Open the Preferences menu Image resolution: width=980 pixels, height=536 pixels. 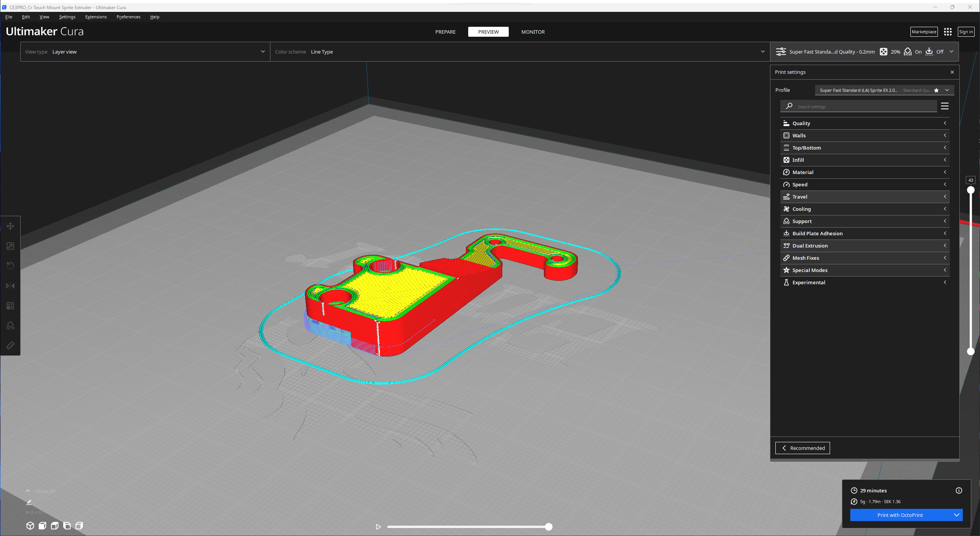pos(128,17)
